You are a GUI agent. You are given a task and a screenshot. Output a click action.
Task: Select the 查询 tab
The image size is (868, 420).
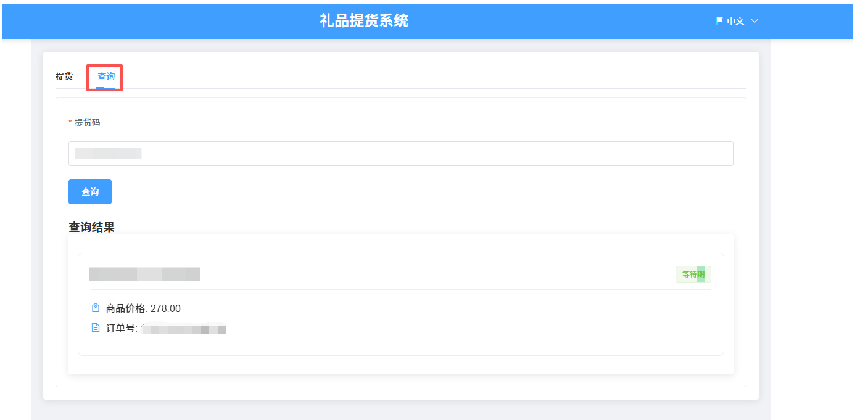[106, 76]
